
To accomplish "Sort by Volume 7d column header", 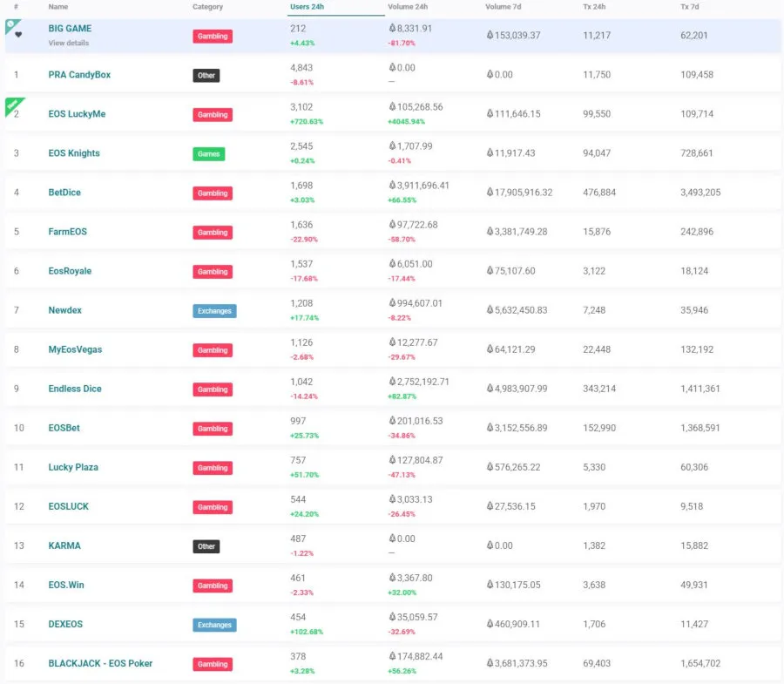I will pos(503,6).
